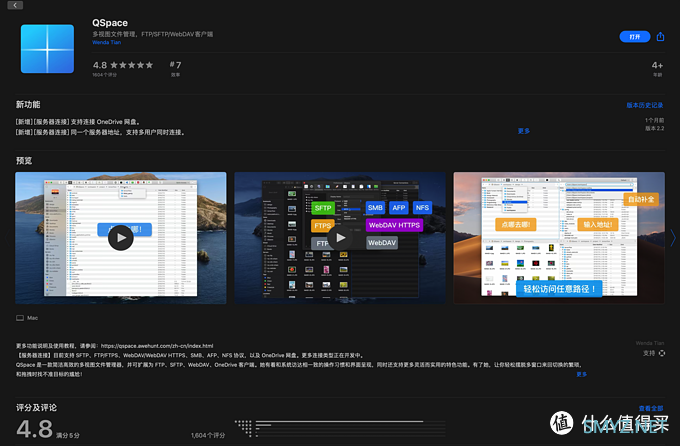Click the QSpace app icon
This screenshot has width=680, height=446.
pyautogui.click(x=47, y=49)
